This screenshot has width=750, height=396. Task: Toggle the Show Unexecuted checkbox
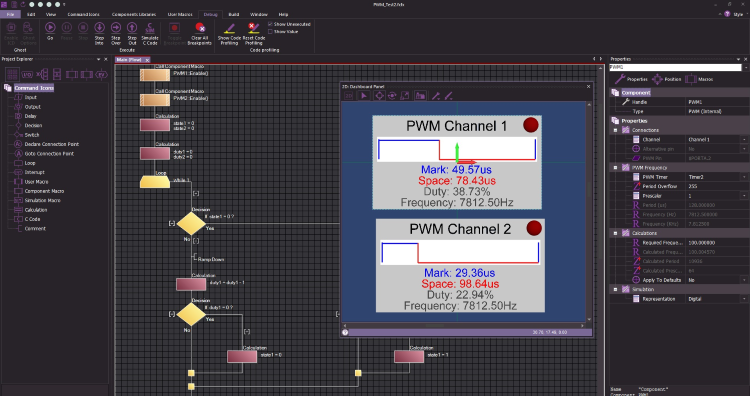(x=270, y=24)
